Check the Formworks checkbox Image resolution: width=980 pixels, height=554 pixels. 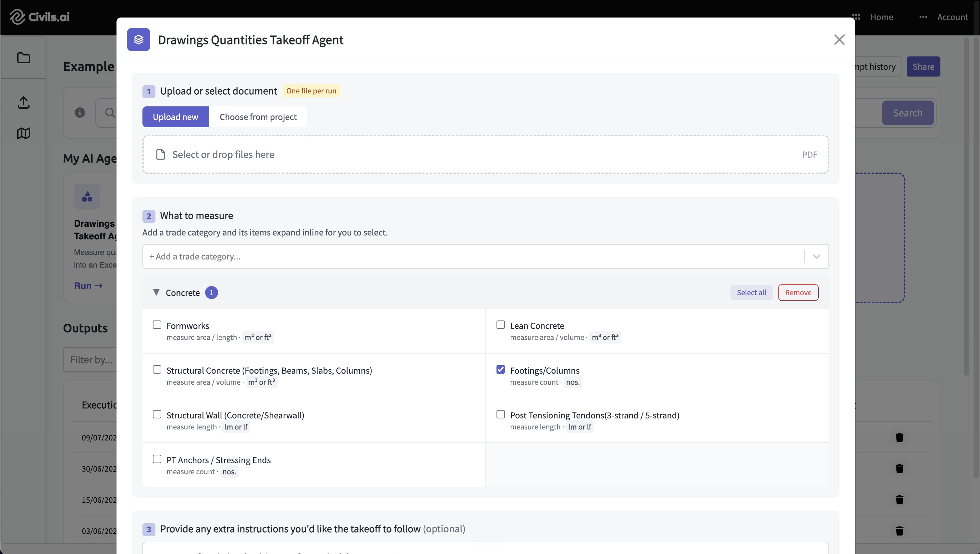tap(157, 325)
